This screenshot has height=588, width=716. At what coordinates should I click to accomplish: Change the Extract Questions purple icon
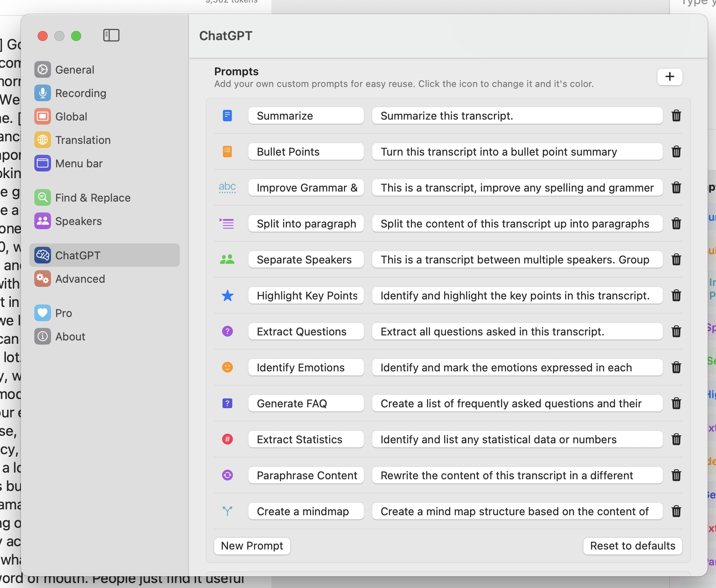point(228,331)
